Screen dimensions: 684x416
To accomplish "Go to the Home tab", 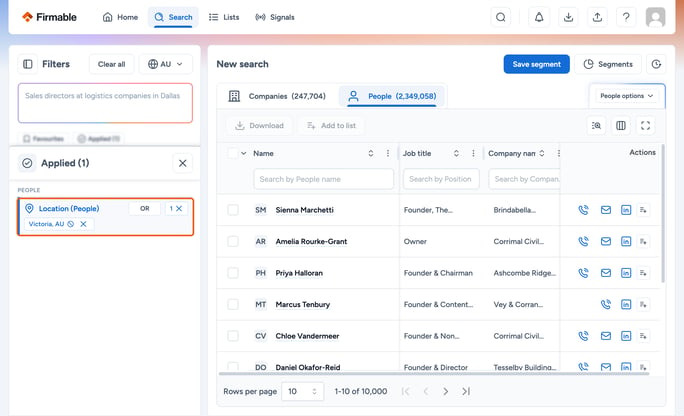I will coord(120,17).
